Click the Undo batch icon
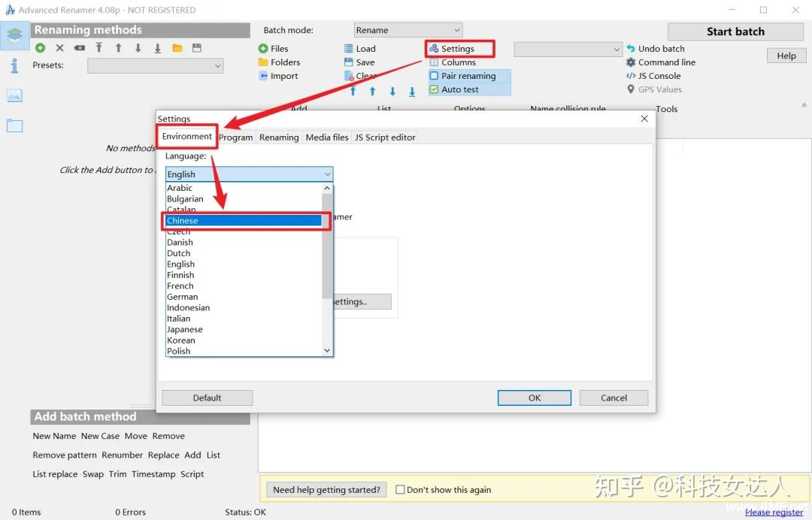Viewport: 812px width, 520px height. (x=631, y=49)
